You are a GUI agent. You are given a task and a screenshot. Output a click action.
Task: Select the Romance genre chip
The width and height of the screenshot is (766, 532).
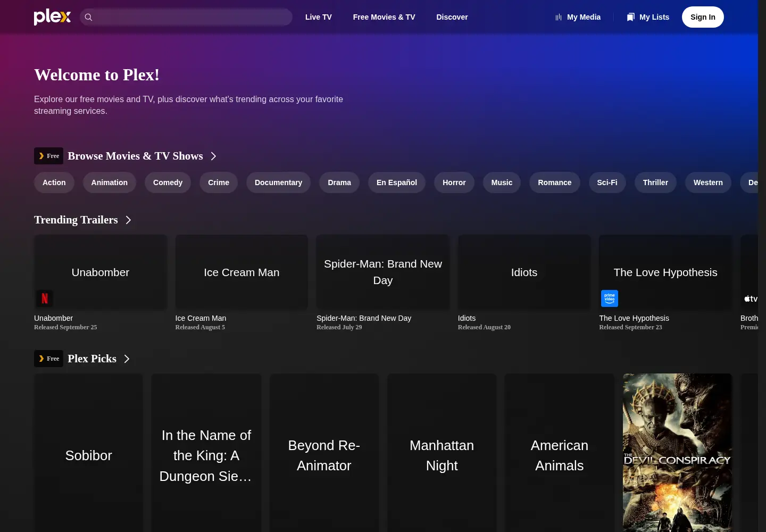pos(555,182)
